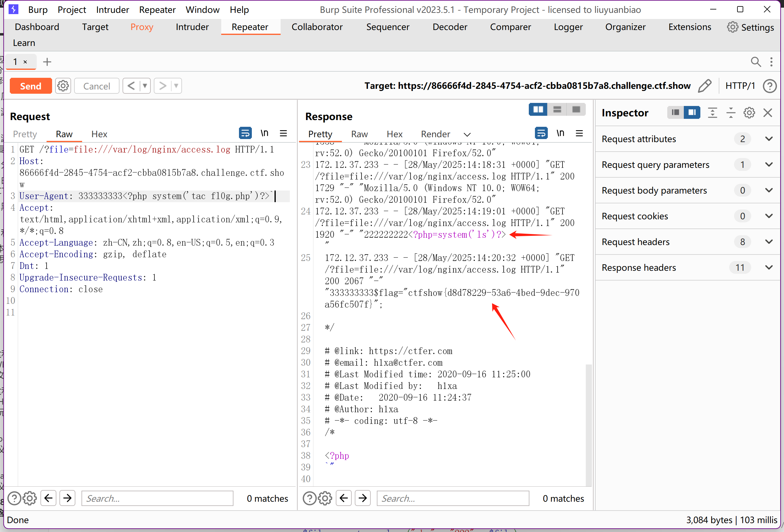Add a new Repeater tab with plus

(47, 62)
